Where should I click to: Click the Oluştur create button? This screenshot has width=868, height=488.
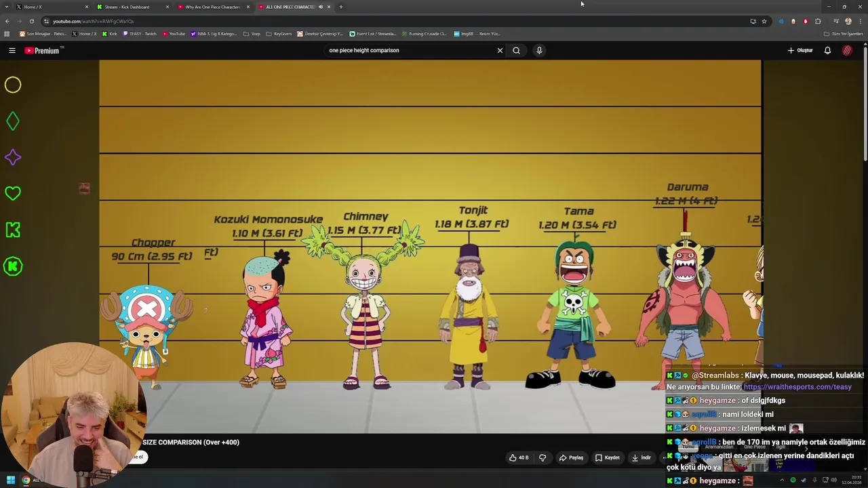(x=800, y=50)
